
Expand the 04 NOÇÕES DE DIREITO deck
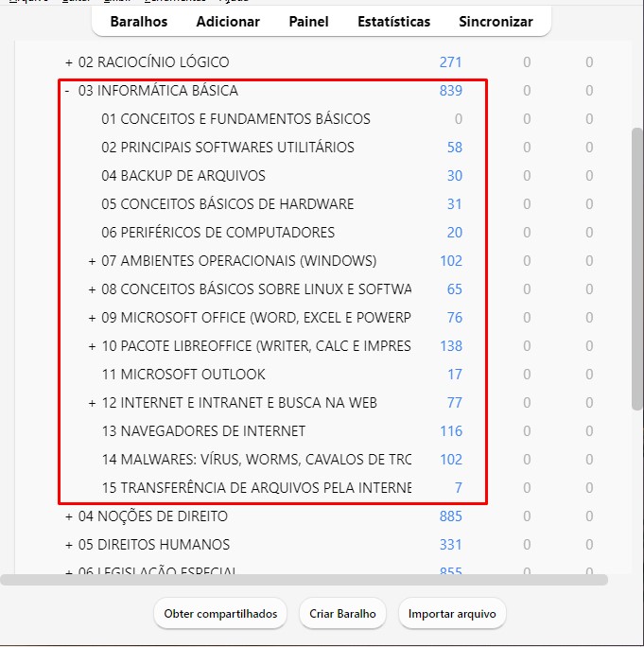point(68,516)
